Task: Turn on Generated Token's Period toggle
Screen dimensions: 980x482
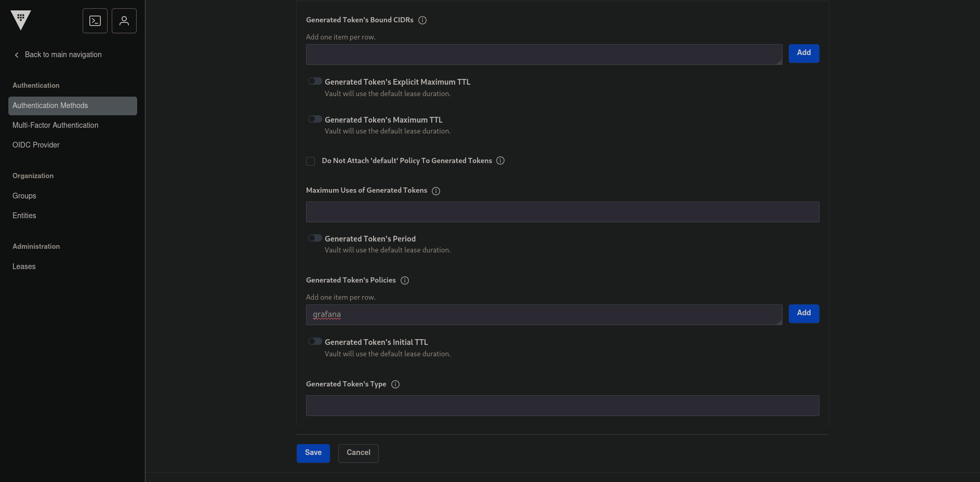Action: click(x=315, y=238)
